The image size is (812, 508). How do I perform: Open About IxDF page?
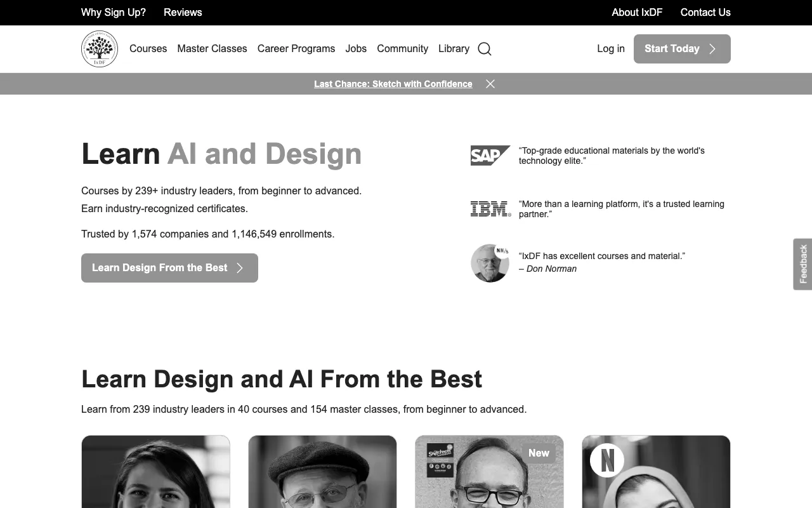[x=637, y=12]
